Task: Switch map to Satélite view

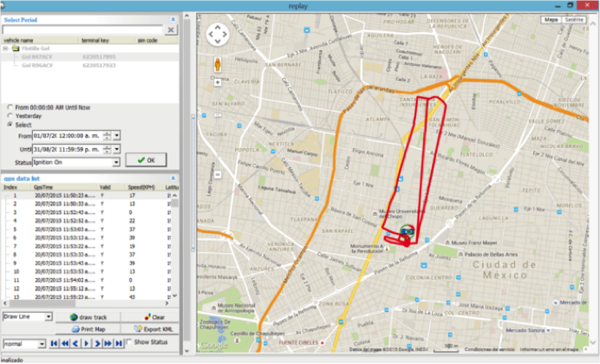Action: pos(574,19)
